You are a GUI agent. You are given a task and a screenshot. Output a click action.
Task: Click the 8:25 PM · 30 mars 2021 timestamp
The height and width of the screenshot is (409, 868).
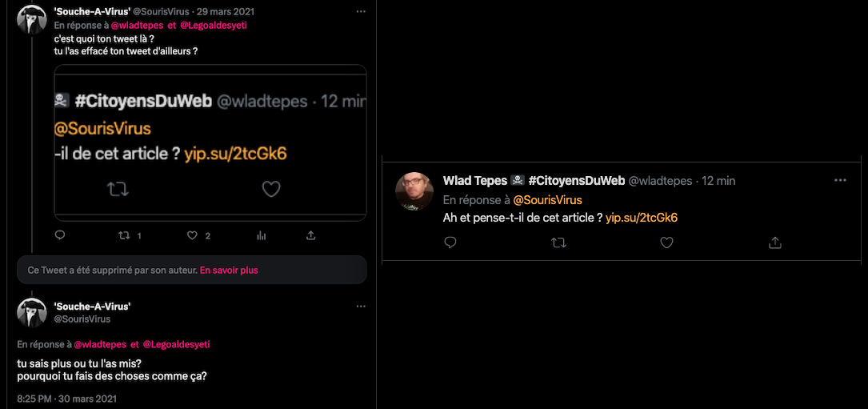67,398
